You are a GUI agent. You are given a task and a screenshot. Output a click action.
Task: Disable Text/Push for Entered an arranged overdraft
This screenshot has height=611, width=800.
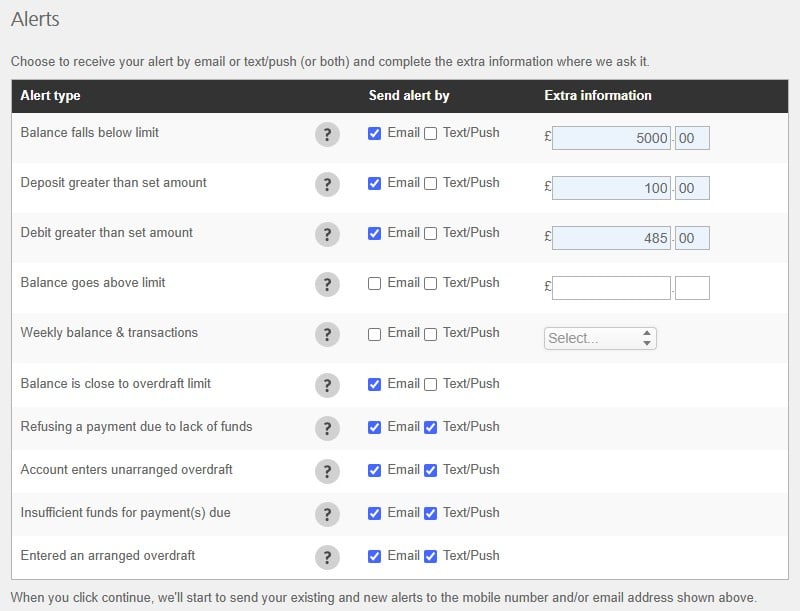coord(431,556)
